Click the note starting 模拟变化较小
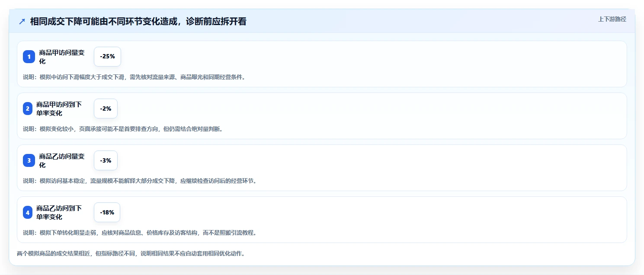Viewport: 644px width, 275px height. (123, 129)
